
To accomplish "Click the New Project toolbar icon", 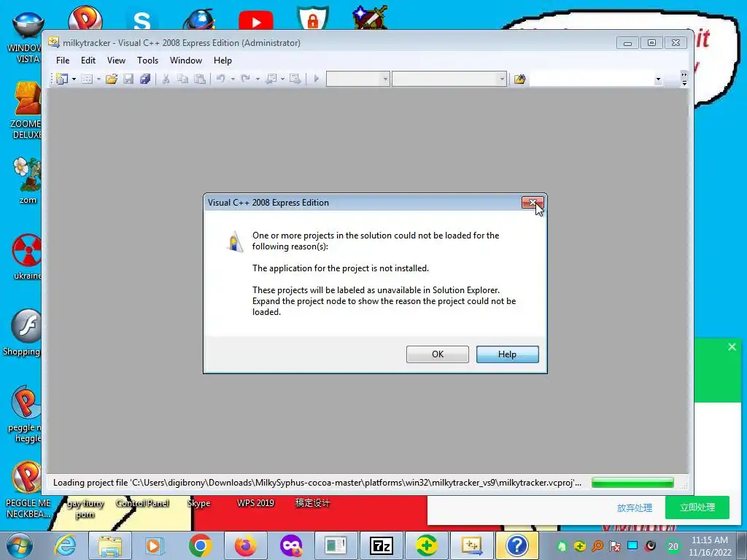I will click(62, 79).
